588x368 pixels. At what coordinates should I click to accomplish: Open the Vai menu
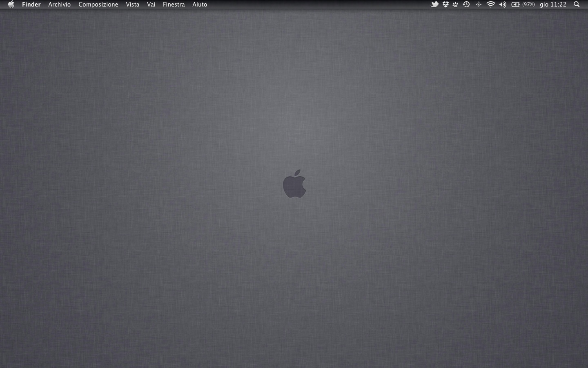151,4
